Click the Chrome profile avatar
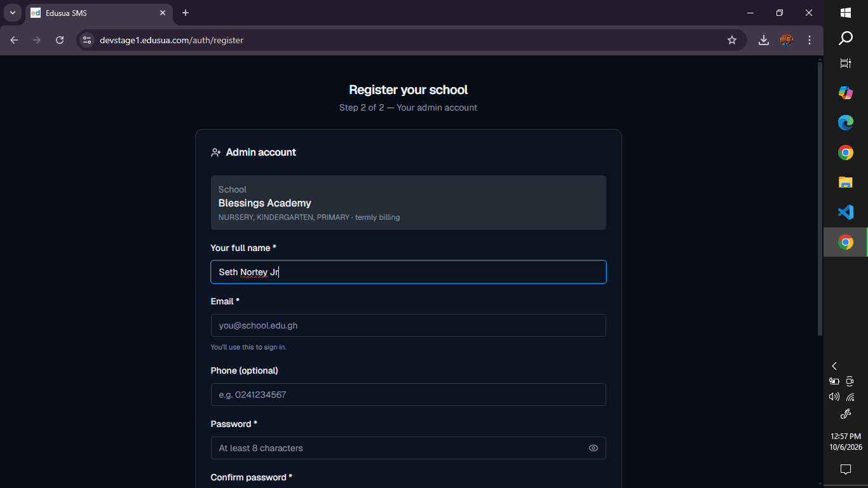 pyautogui.click(x=787, y=40)
